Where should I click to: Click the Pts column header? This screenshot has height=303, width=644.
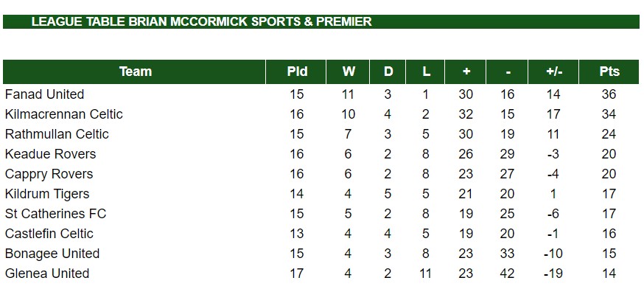click(x=609, y=72)
